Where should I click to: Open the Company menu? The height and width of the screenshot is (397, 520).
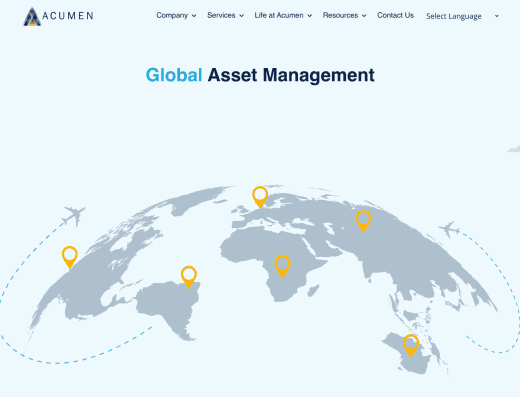[172, 15]
